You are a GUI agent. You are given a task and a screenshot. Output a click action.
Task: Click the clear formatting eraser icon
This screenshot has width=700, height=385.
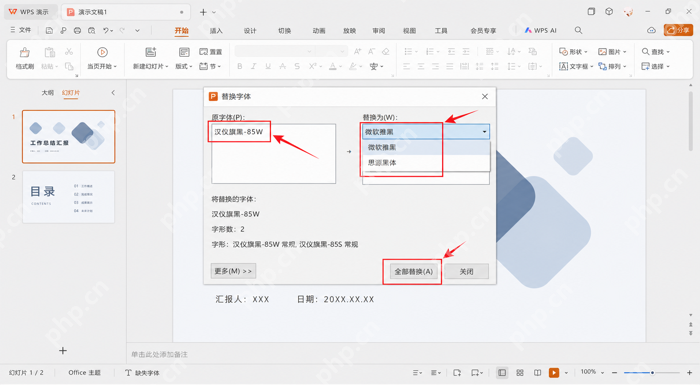click(x=386, y=52)
